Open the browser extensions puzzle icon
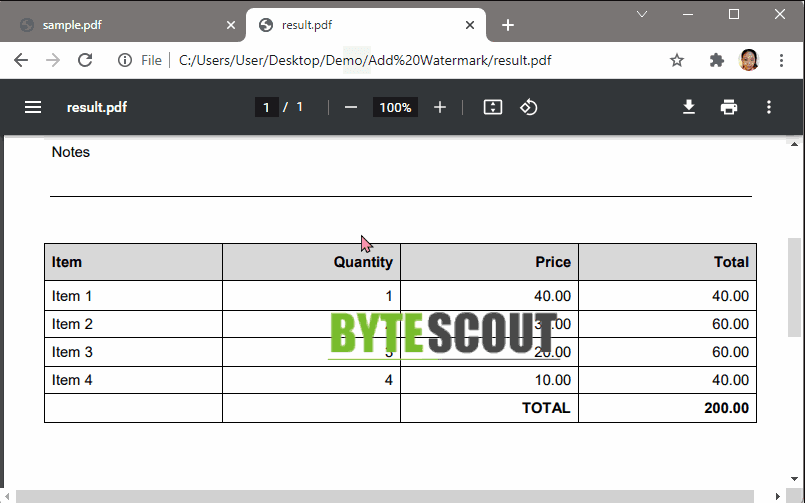This screenshot has height=503, width=805. pos(716,60)
